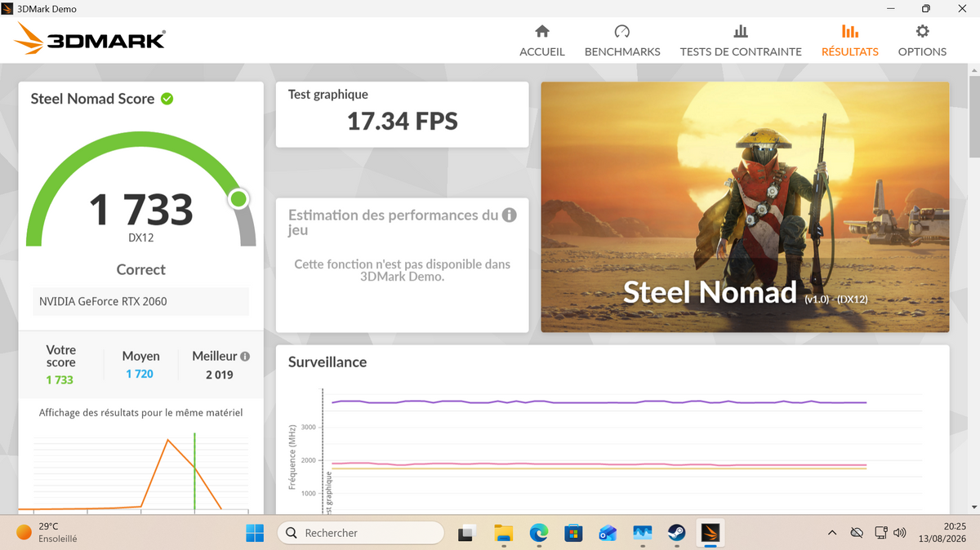Click info icon next to Meilleur
980x550 pixels.
[245, 357]
